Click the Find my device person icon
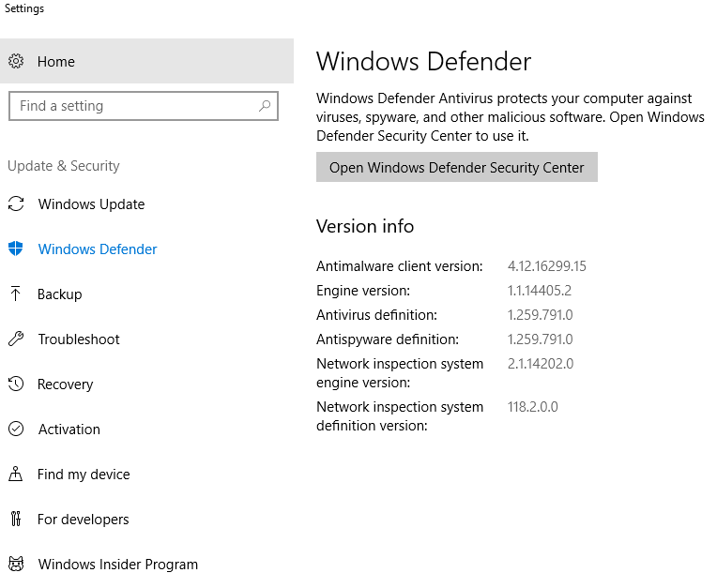The width and height of the screenshot is (717, 588). tap(16, 474)
